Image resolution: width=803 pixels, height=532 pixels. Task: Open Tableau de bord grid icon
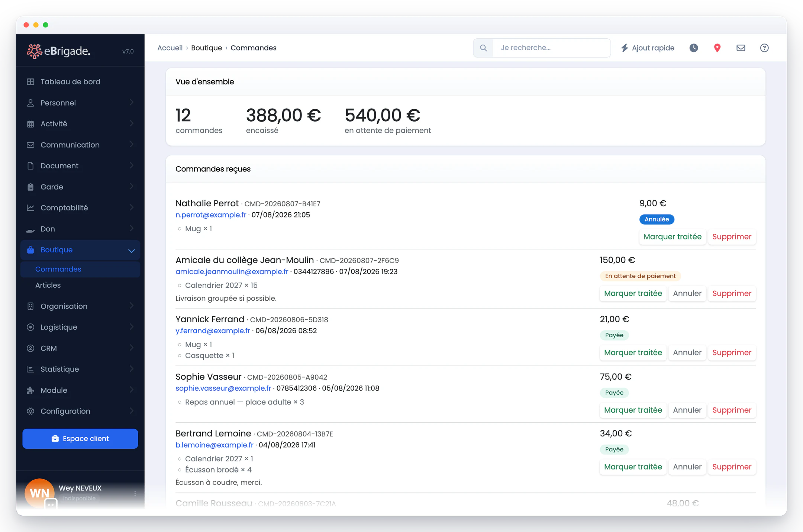(x=30, y=82)
